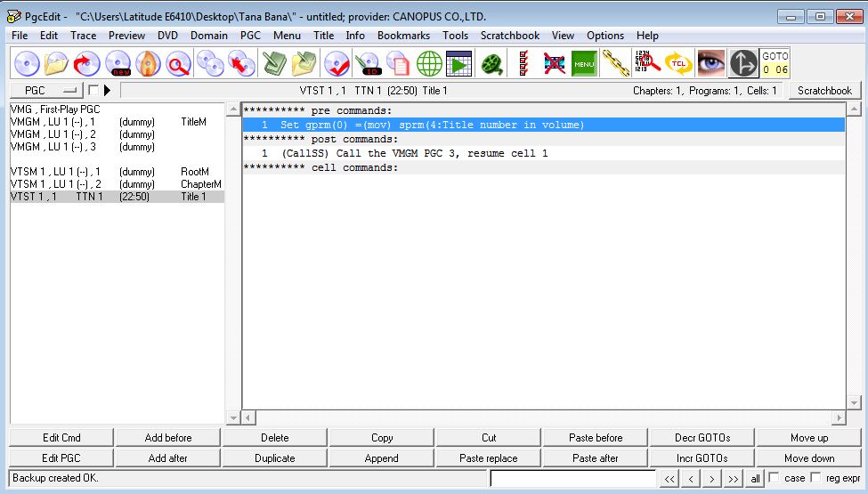This screenshot has width=868, height=494.
Task: Click the dark circle branching arrows icon
Action: coord(742,63)
